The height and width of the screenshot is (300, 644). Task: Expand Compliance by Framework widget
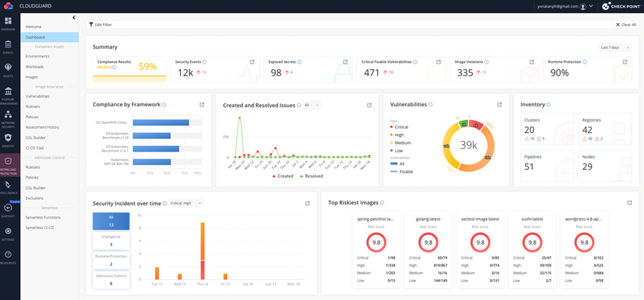[x=201, y=105]
